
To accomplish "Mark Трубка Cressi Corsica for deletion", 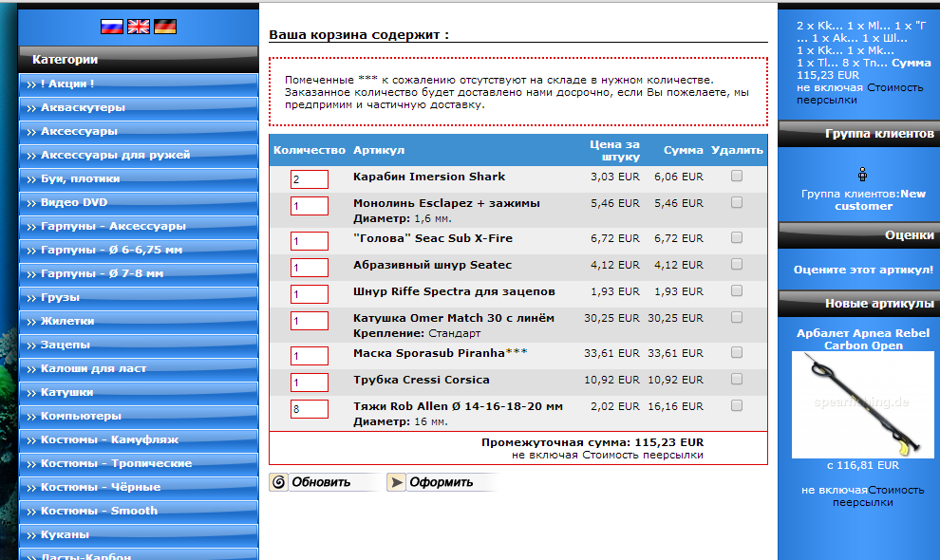I will click(x=737, y=380).
